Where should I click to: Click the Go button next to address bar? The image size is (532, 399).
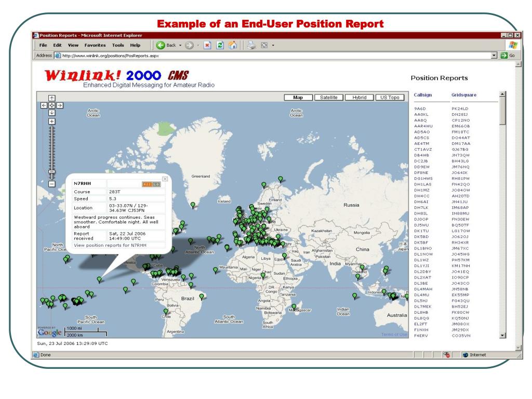click(508, 55)
